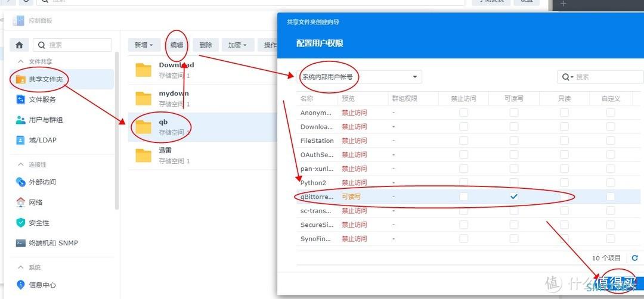The image size is (644, 299).
Task: Click the 禁止访问 column header
Action: [463, 99]
